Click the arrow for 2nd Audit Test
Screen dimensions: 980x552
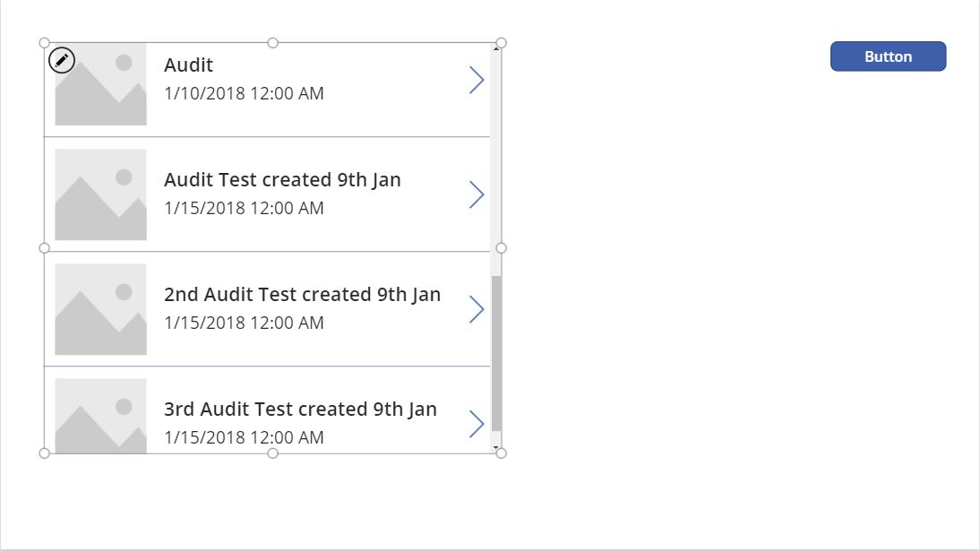[477, 309]
